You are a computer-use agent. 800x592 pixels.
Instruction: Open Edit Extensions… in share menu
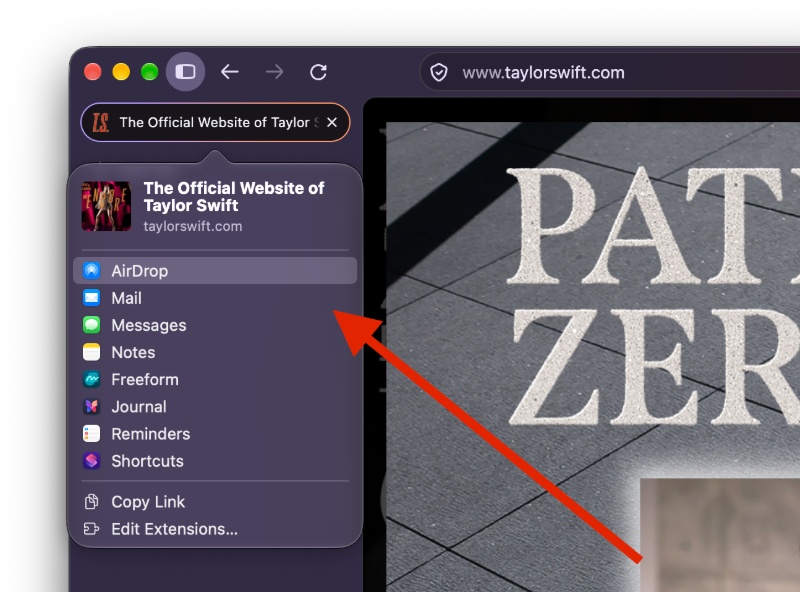pyautogui.click(x=215, y=529)
